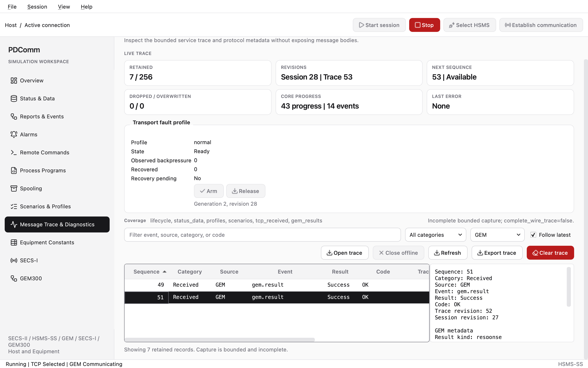Click the Message Trace activity icon
Viewport: 588px width, 368px height.
coord(14,225)
